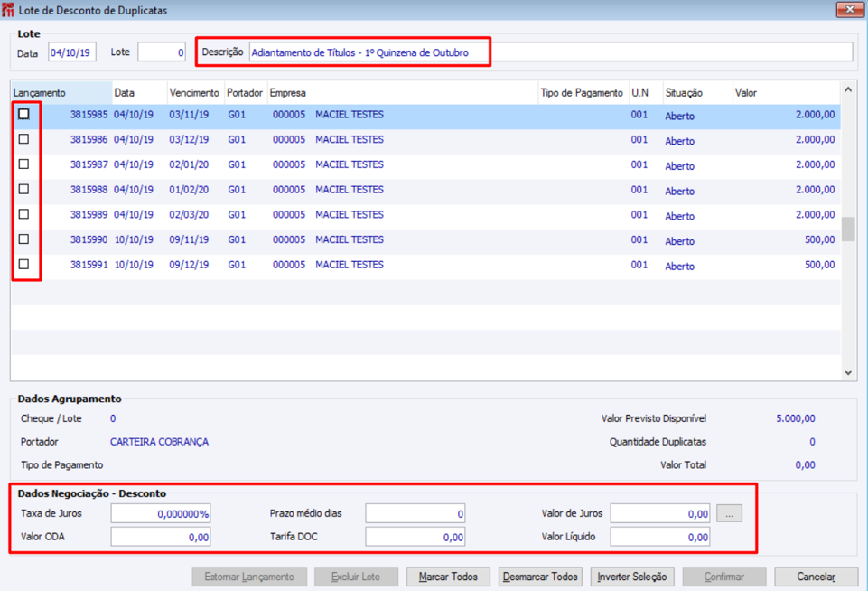The width and height of the screenshot is (868, 591).
Task: Click G01 portador in row 3815989
Action: (x=237, y=214)
